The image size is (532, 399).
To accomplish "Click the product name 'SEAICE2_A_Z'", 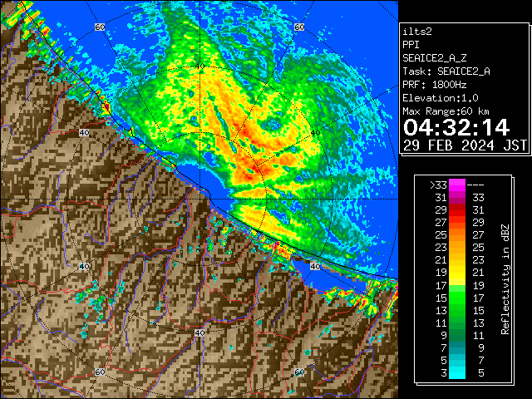I will pos(435,58).
